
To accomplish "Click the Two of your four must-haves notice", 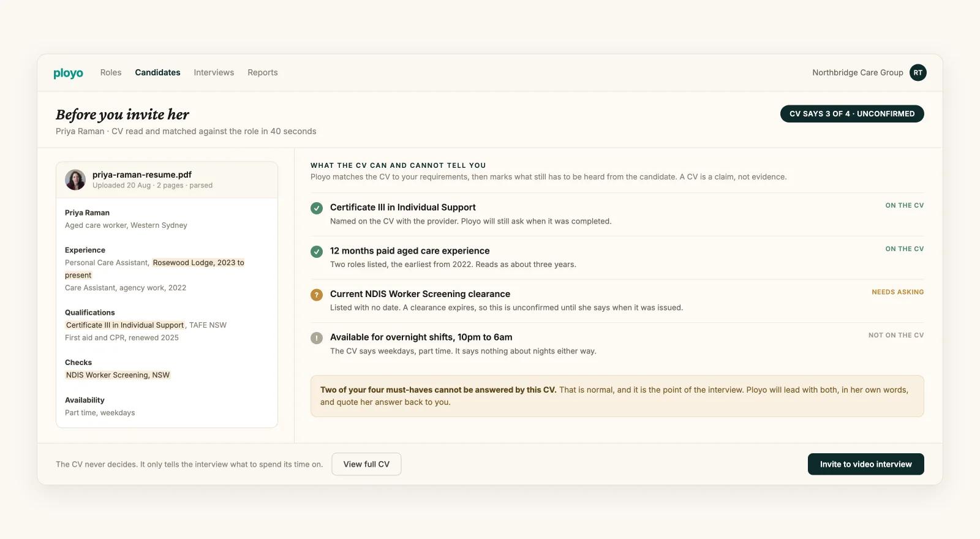I will 617,396.
